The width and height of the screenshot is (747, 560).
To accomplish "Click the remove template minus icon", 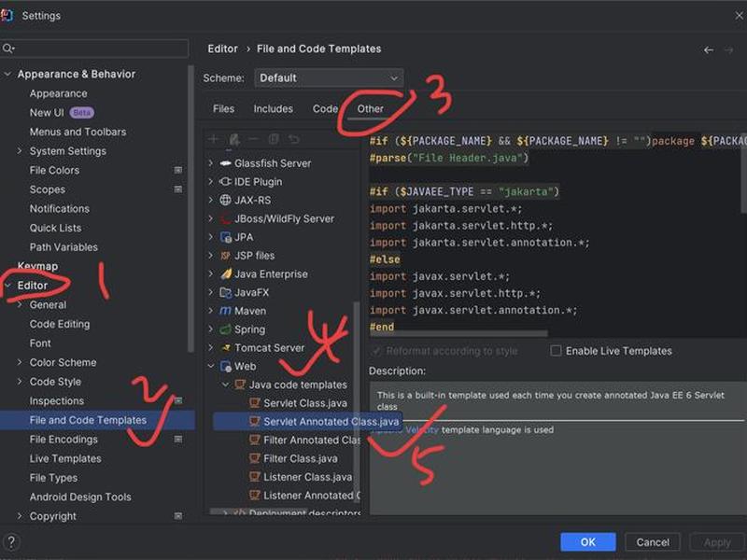I will pos(253,139).
